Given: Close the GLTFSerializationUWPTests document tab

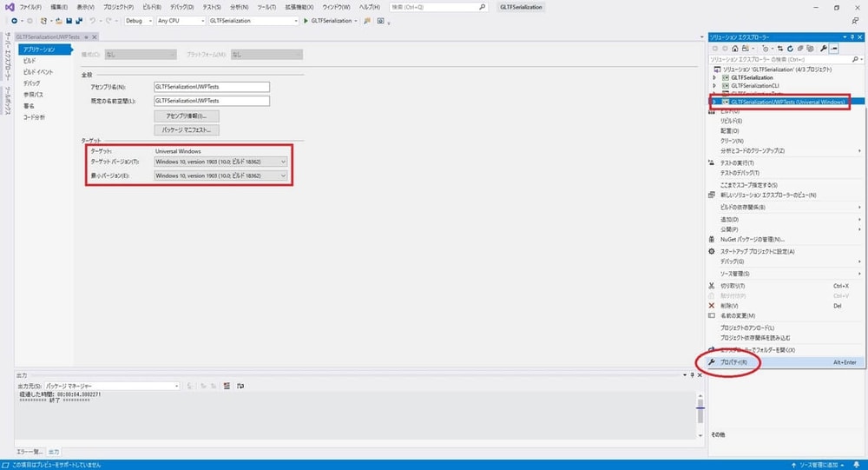Looking at the screenshot, I should (95, 37).
